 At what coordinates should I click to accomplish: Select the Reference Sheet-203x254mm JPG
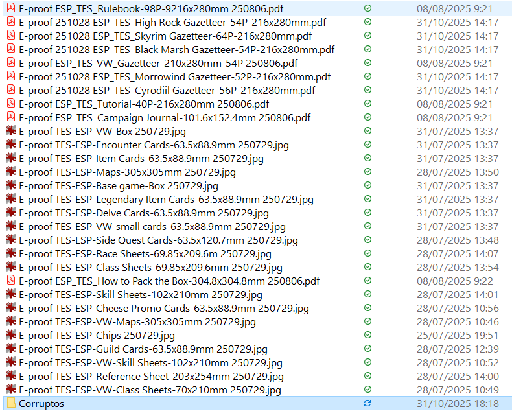tap(151, 376)
